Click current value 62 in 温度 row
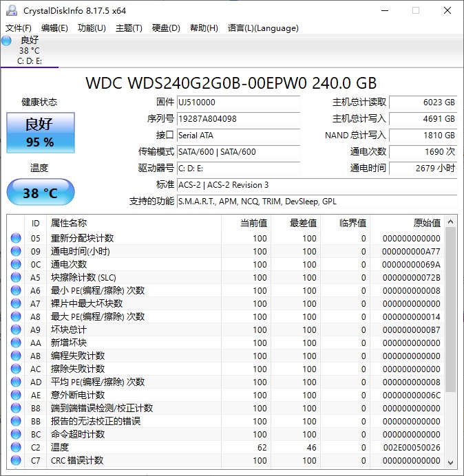 (x=262, y=448)
